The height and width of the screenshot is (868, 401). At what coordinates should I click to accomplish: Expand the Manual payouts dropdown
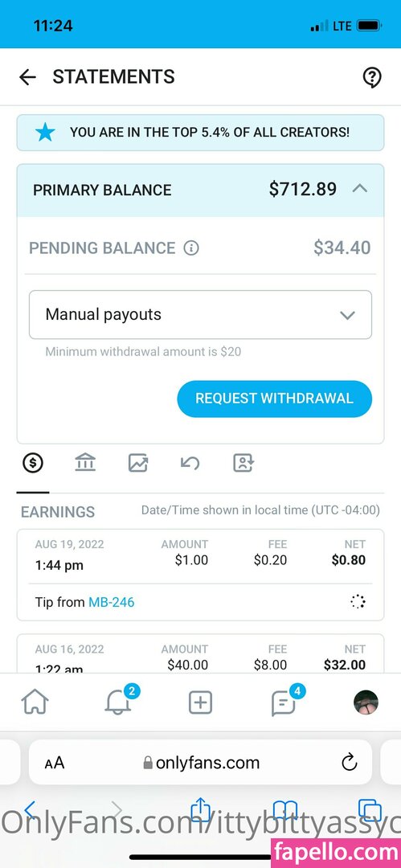(201, 314)
